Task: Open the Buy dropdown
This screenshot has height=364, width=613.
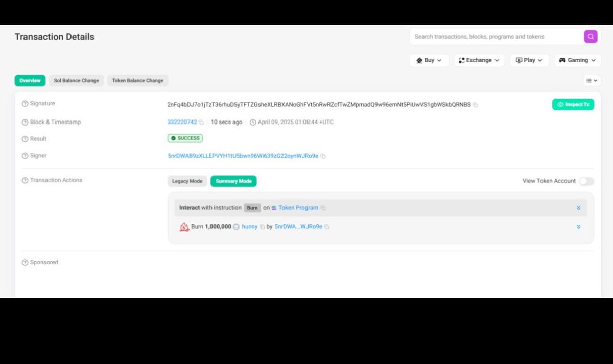Action: click(x=429, y=60)
